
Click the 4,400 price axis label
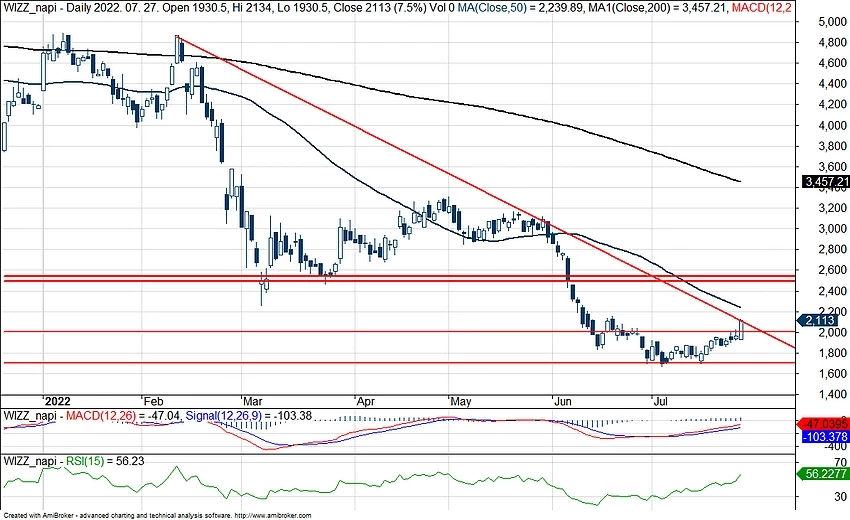coord(833,84)
